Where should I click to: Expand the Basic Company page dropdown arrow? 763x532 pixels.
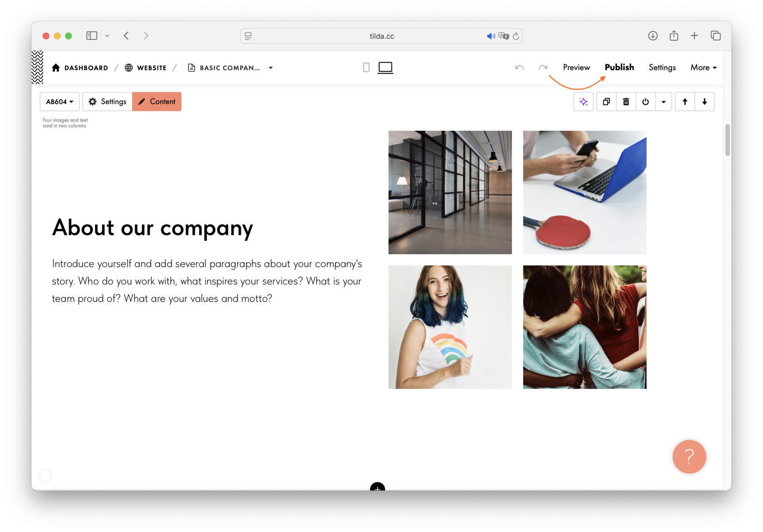coord(271,68)
